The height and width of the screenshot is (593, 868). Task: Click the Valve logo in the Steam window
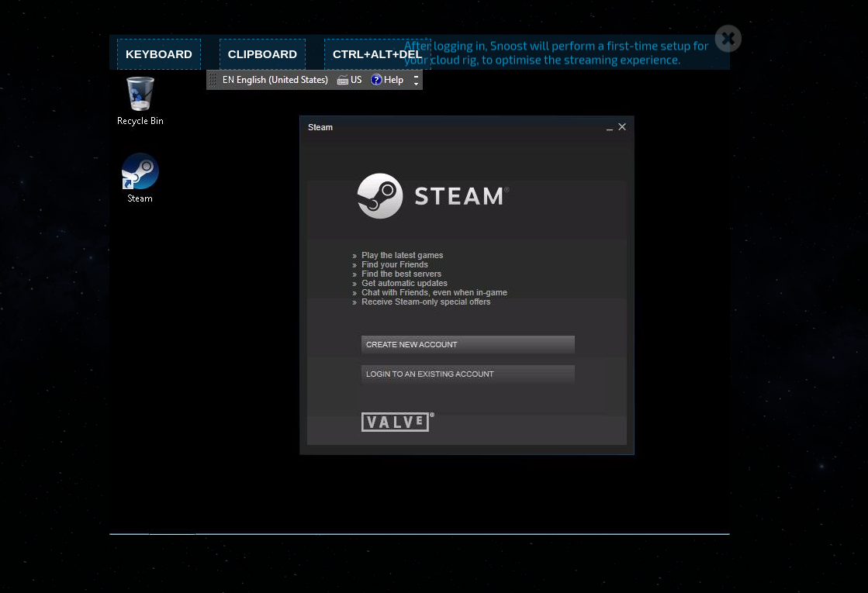[x=397, y=422]
